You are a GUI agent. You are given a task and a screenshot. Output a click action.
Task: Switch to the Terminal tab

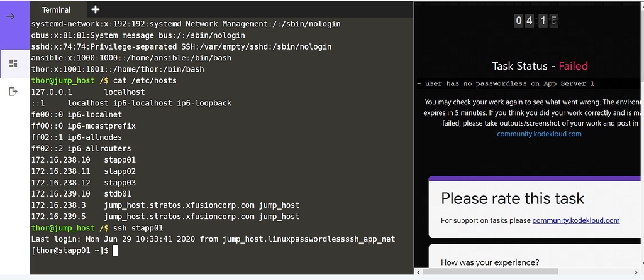click(x=56, y=10)
